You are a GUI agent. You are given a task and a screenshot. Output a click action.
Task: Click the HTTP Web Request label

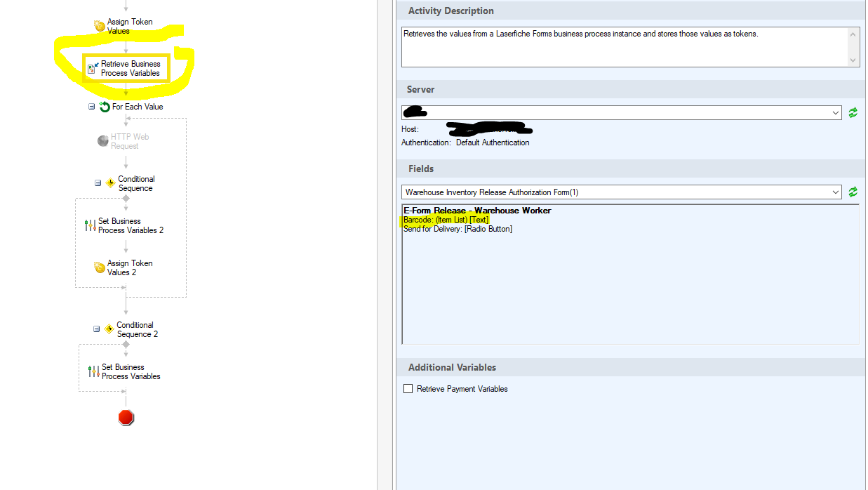tap(130, 141)
